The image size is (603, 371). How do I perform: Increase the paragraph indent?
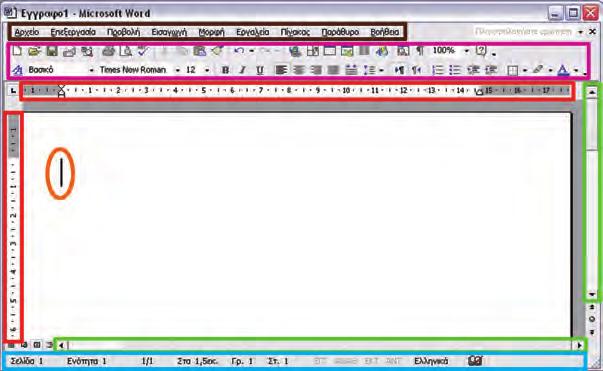coord(491,70)
